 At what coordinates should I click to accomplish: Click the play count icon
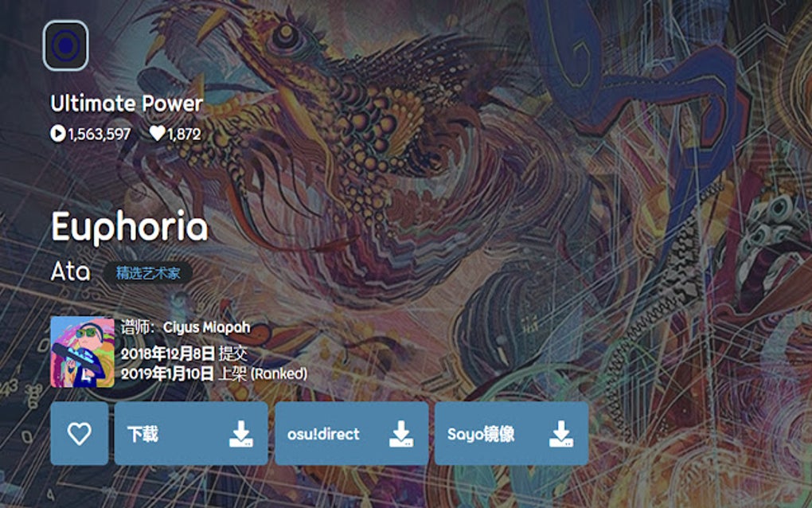pos(57,134)
